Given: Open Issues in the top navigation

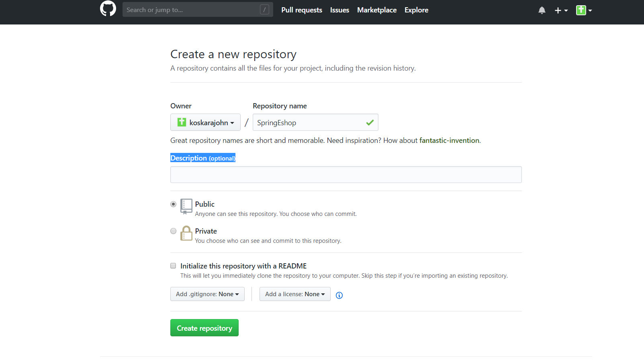Looking at the screenshot, I should (339, 10).
